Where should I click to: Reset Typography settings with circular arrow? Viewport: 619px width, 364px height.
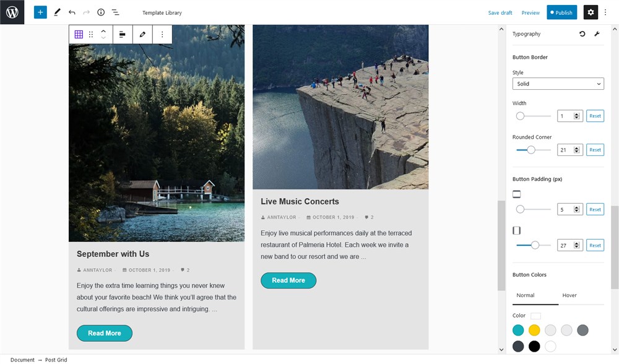coord(582,34)
